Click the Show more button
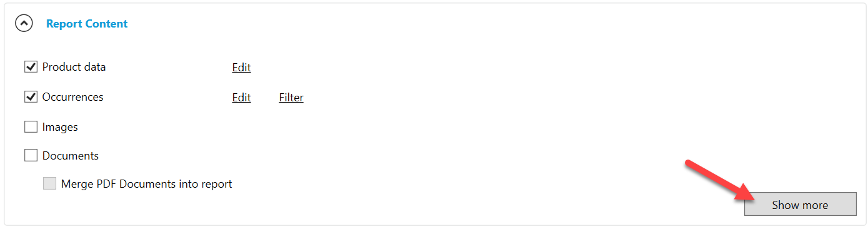 tap(800, 205)
